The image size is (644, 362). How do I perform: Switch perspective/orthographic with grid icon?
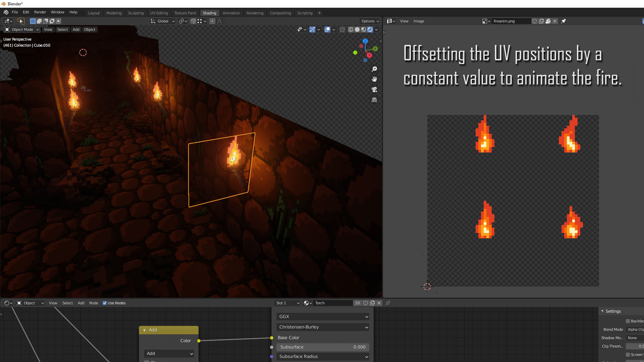pos(374,100)
